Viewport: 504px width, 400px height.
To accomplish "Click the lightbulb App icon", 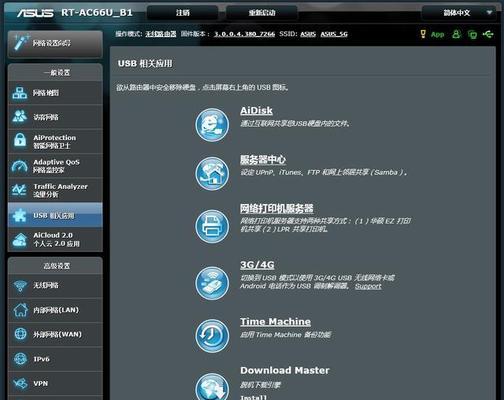I will click(423, 34).
